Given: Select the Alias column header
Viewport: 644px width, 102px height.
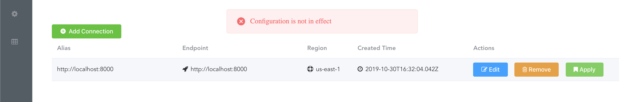Looking at the screenshot, I should pos(64,48).
